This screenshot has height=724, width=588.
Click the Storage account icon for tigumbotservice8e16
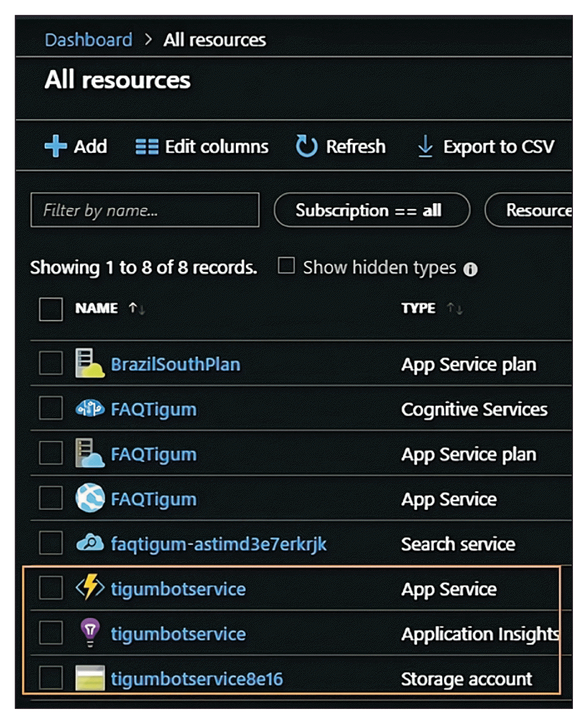click(x=90, y=678)
